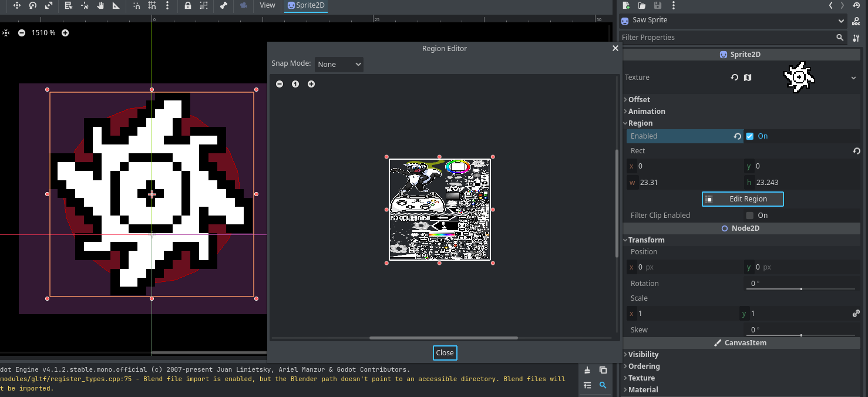Click the spritesheet texture in Region Editor
Screen dimensions: 868x397
pos(439,209)
